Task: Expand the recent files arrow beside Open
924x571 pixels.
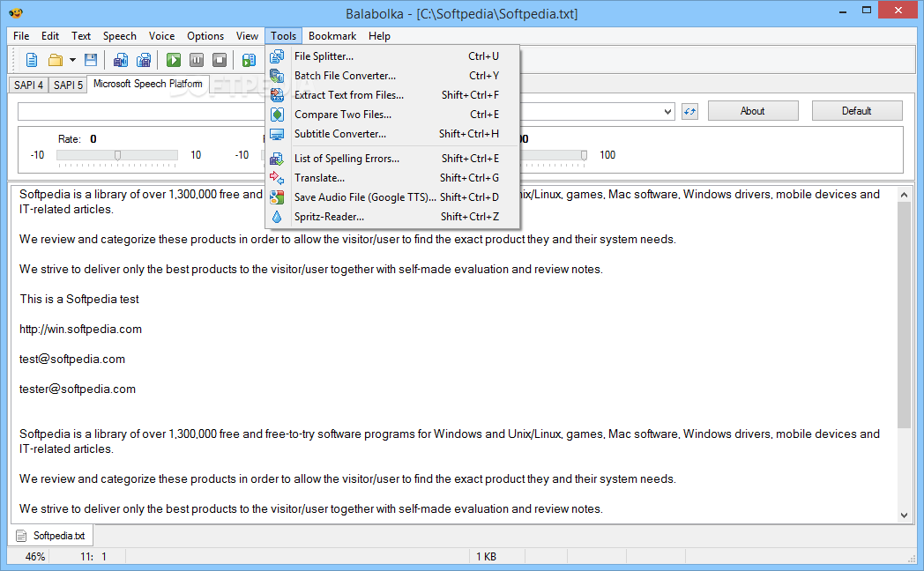Action: coord(72,60)
